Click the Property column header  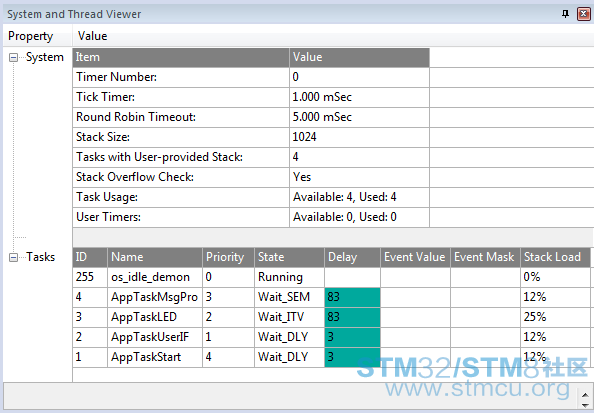pos(30,36)
